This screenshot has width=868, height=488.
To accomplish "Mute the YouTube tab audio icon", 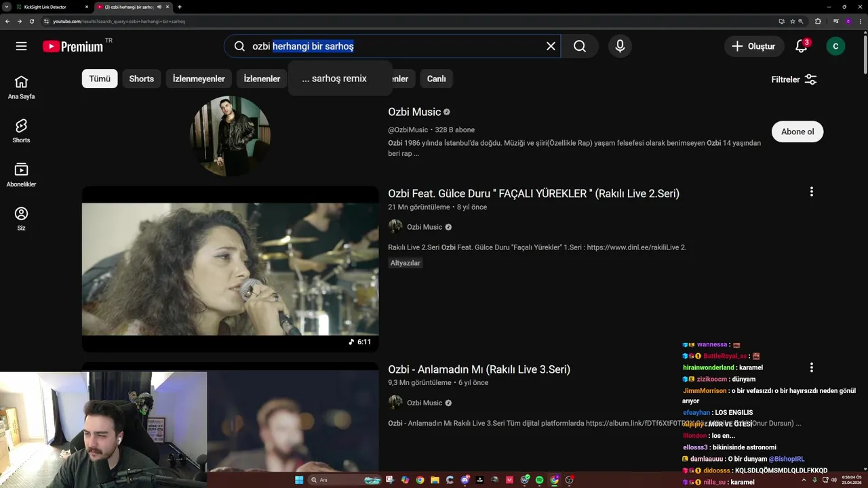I will 159,7.
